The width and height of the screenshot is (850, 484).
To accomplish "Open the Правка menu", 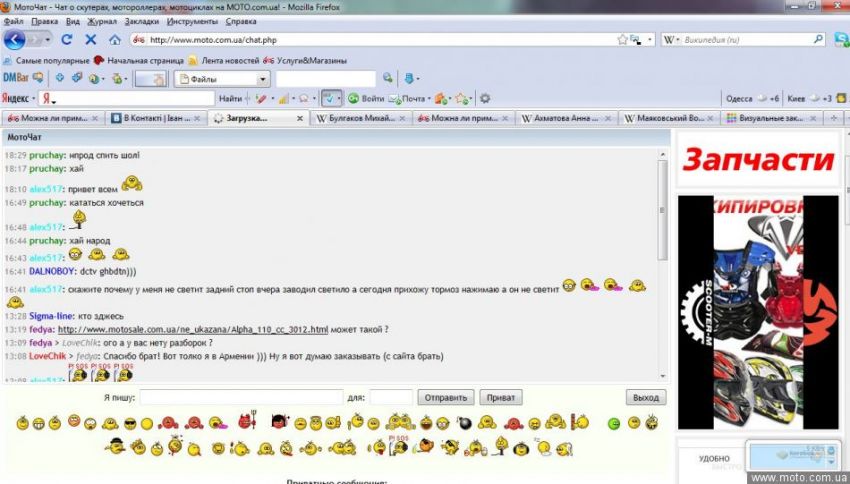I will 44,22.
